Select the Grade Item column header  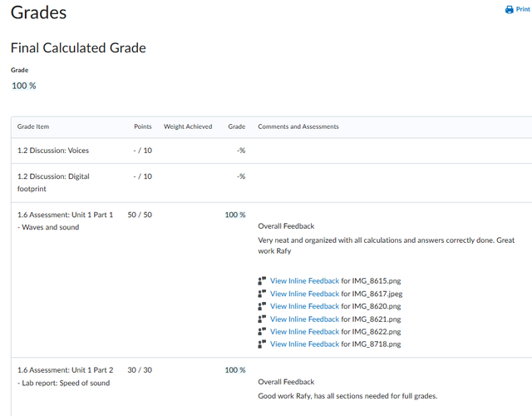[33, 126]
